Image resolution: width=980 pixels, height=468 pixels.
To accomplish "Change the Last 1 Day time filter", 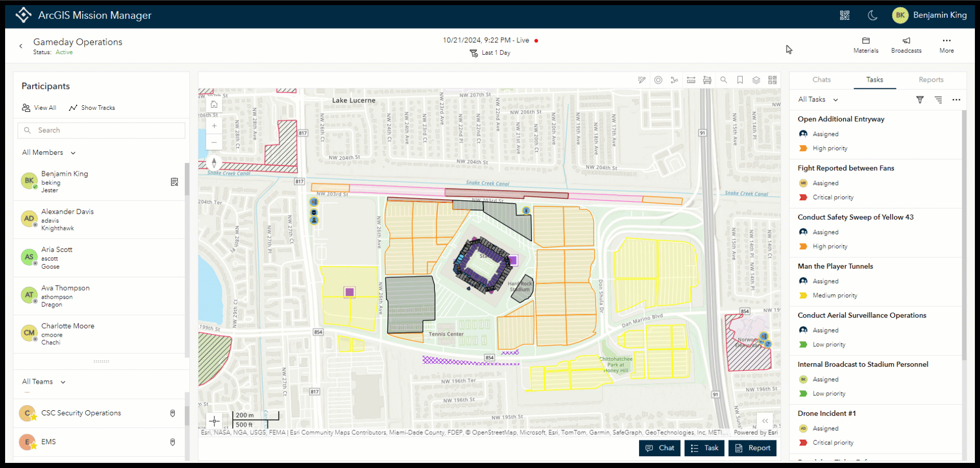I will click(490, 53).
